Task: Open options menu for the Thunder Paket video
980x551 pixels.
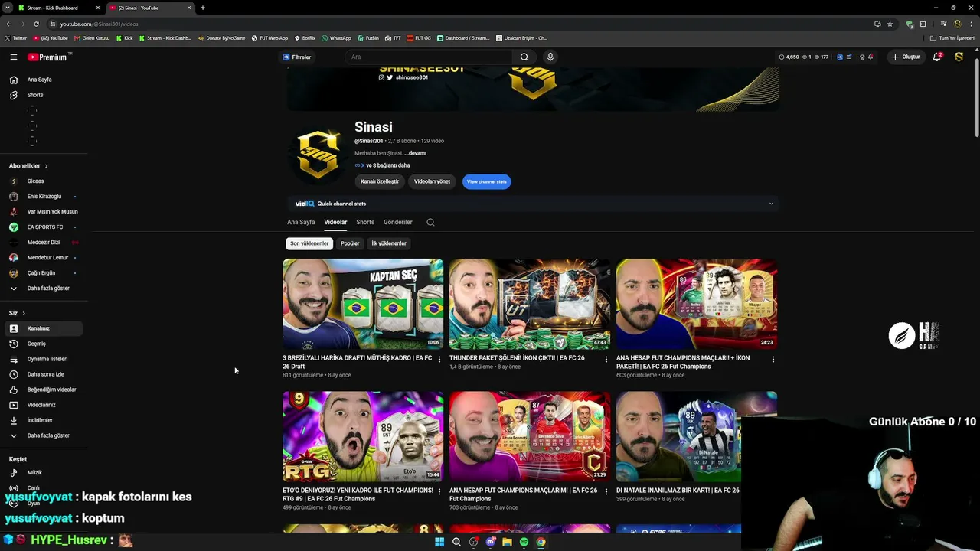Action: (x=606, y=359)
